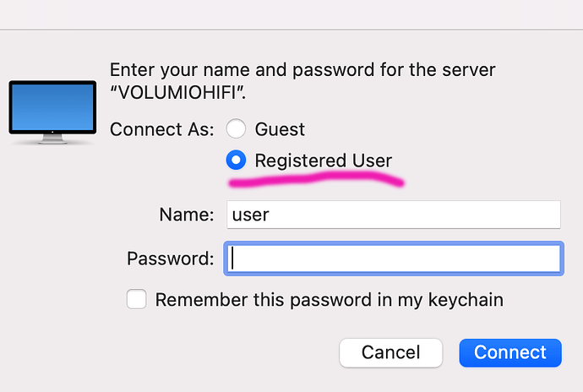This screenshot has width=583, height=392.
Task: Click the "Guest" option text
Action: click(x=280, y=130)
